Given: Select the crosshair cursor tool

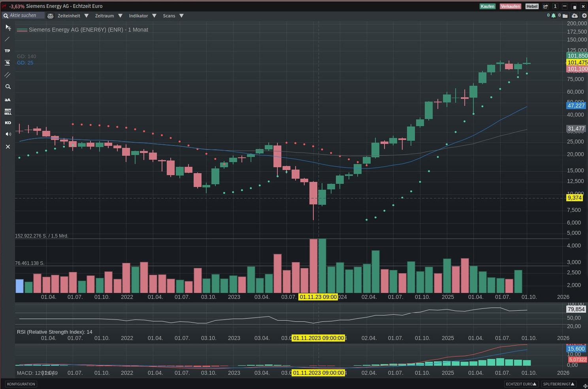Looking at the screenshot, I should [8, 27].
